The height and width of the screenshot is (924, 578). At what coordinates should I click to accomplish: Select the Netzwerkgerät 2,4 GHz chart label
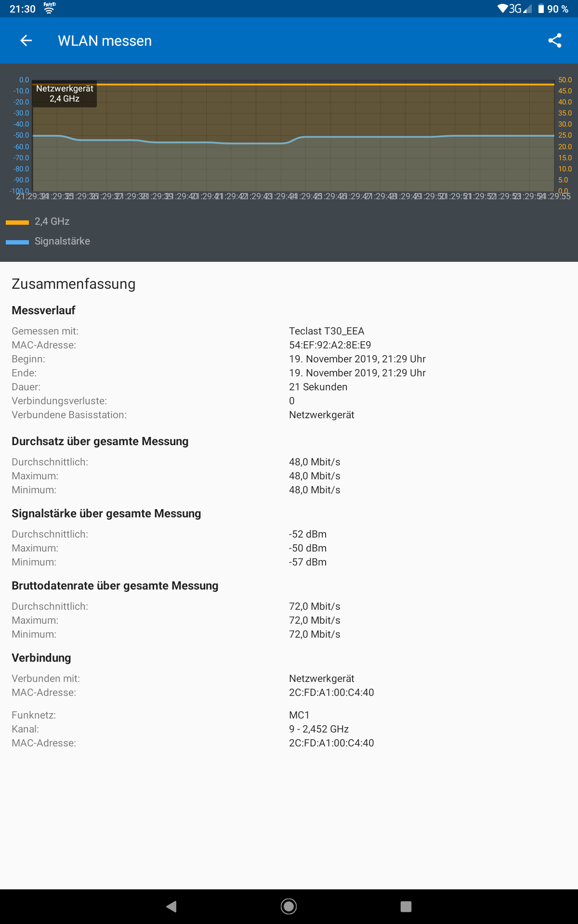click(x=65, y=94)
